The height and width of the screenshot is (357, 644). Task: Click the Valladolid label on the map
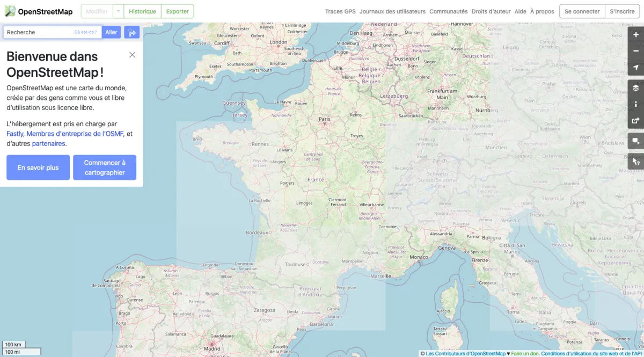click(x=183, y=314)
